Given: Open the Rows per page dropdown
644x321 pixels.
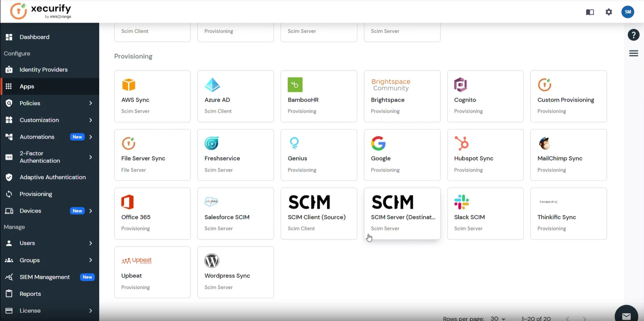Looking at the screenshot, I should (498, 318).
